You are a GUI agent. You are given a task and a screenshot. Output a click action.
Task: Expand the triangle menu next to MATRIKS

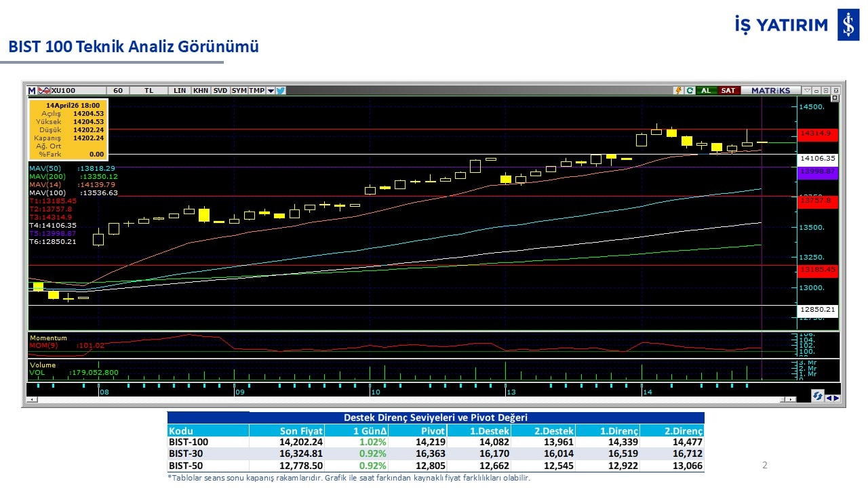tap(806, 90)
